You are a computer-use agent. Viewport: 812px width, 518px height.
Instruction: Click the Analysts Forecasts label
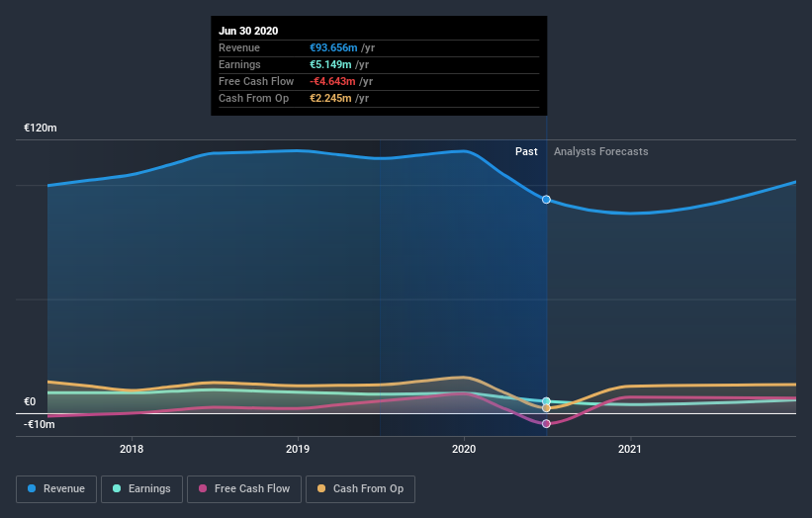pyautogui.click(x=600, y=151)
